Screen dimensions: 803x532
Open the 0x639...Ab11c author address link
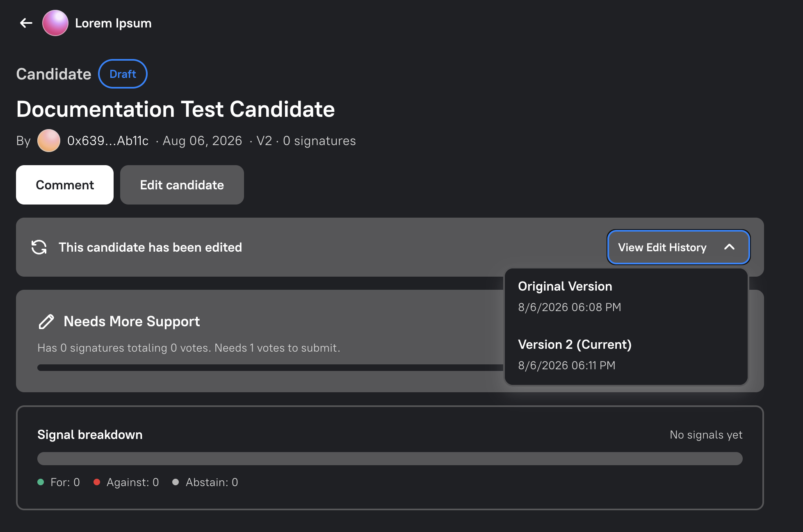click(x=108, y=141)
